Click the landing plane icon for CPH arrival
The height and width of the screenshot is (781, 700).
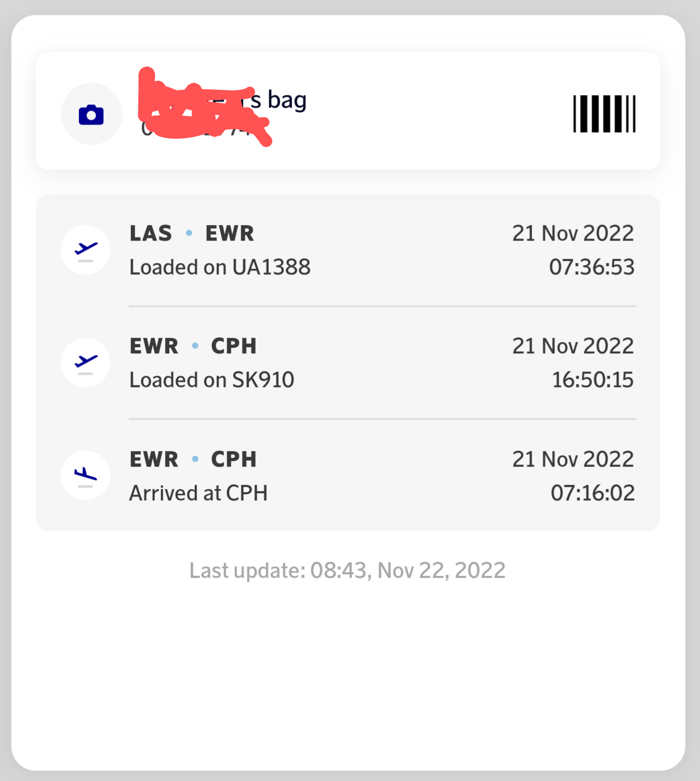(86, 475)
